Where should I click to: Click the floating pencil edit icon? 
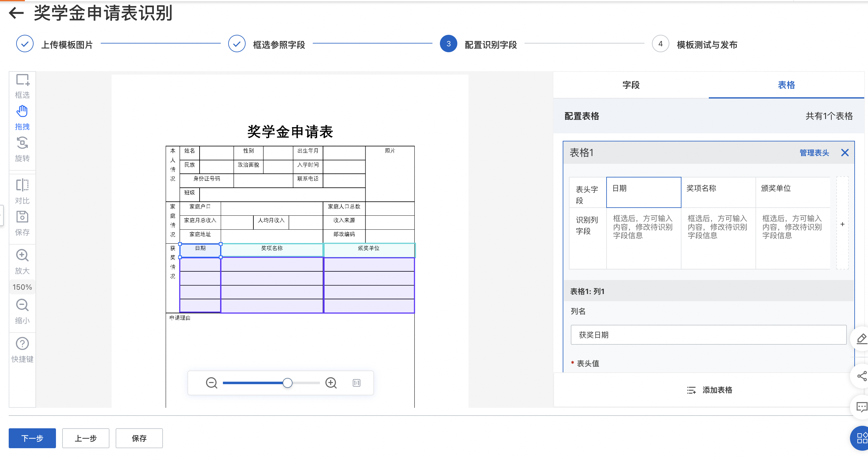click(861, 338)
